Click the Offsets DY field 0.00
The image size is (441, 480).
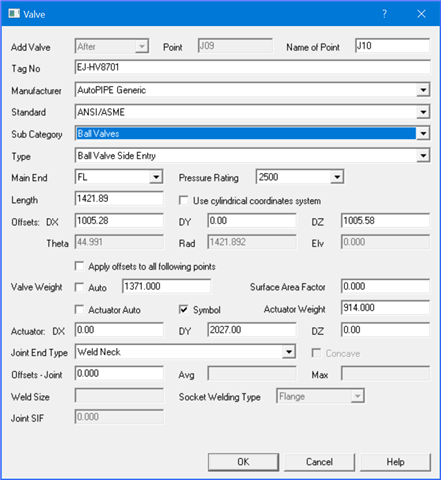tap(252, 221)
